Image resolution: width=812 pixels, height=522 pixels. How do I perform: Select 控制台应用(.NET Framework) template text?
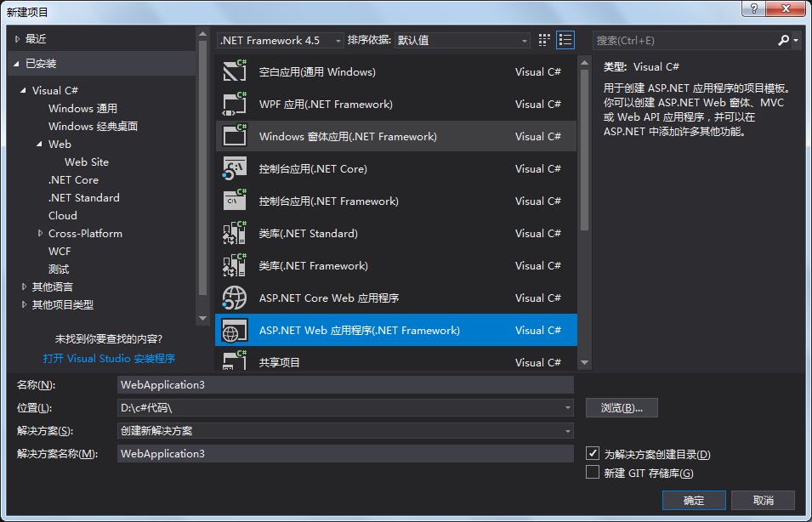[x=329, y=201]
